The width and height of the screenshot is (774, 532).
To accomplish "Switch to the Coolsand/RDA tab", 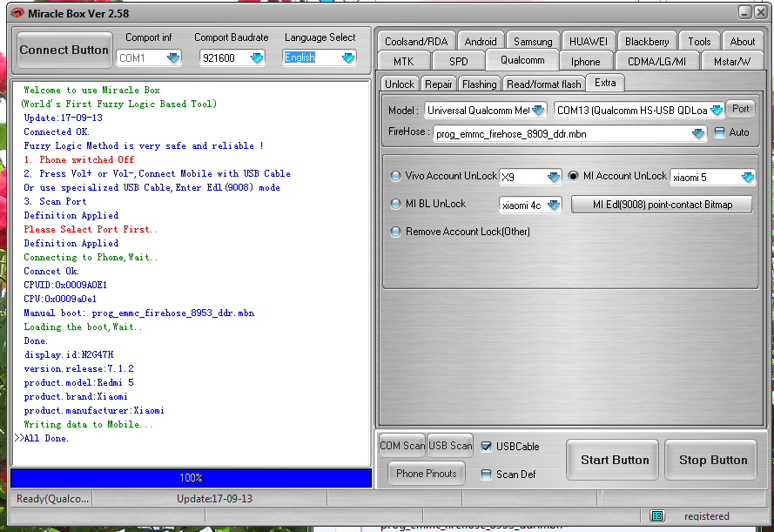I will click(x=416, y=42).
